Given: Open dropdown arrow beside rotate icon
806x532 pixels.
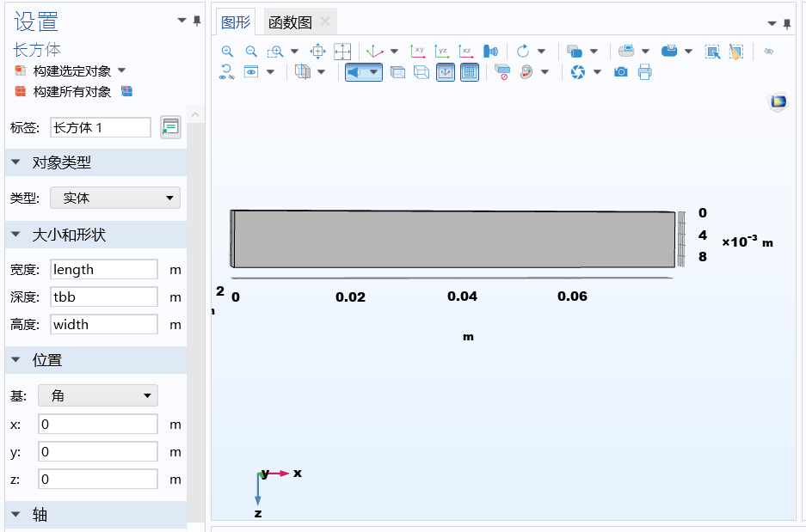Looking at the screenshot, I should [541, 52].
